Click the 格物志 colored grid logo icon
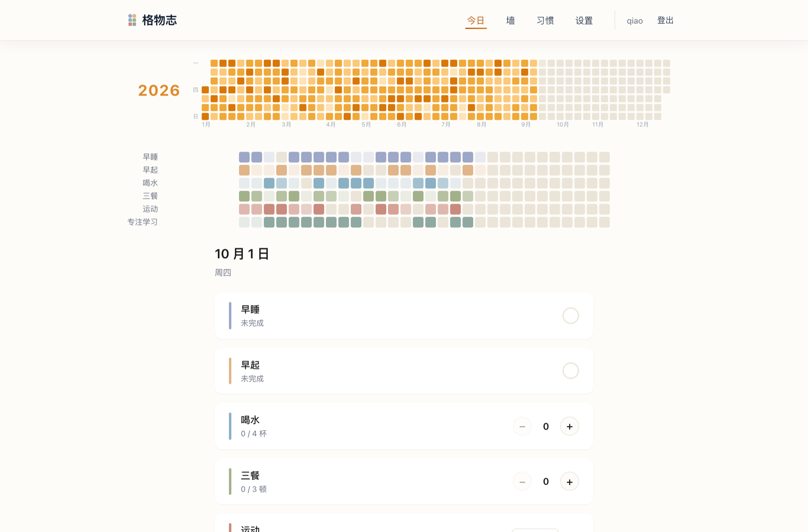This screenshot has width=808, height=532. click(x=132, y=20)
